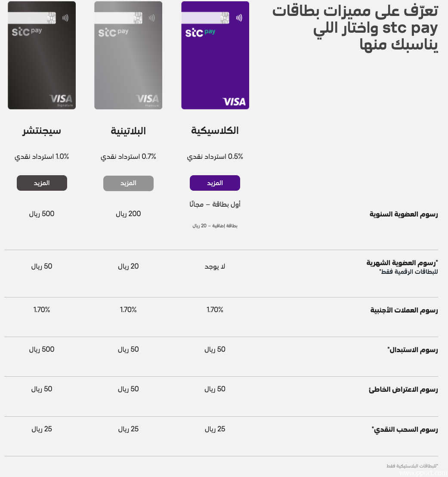The image size is (448, 477).
Task: Click the stc pay logo on the black card
Action: point(27,32)
